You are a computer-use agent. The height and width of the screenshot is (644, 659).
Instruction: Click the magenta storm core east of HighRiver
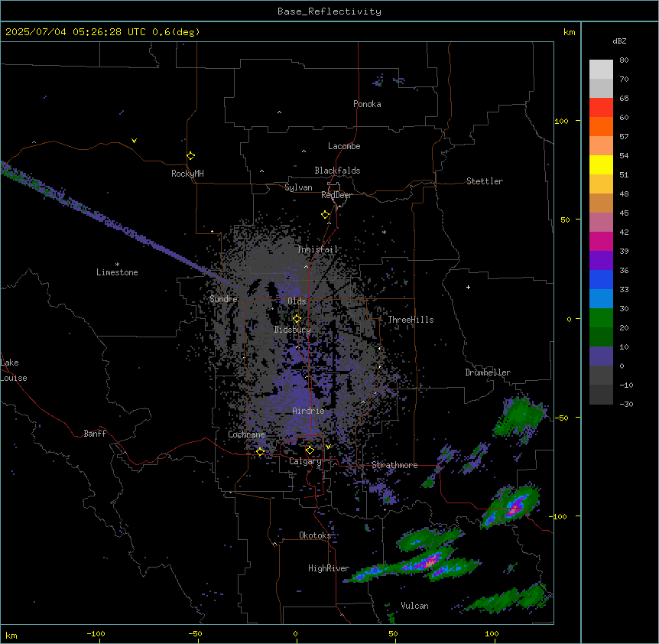pyautogui.click(x=430, y=561)
